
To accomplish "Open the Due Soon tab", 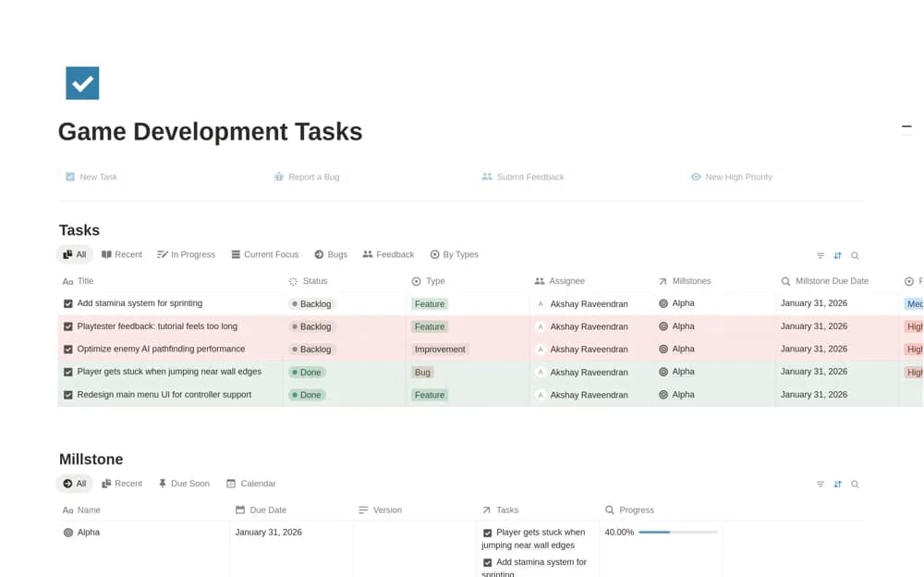I will pos(184,484).
